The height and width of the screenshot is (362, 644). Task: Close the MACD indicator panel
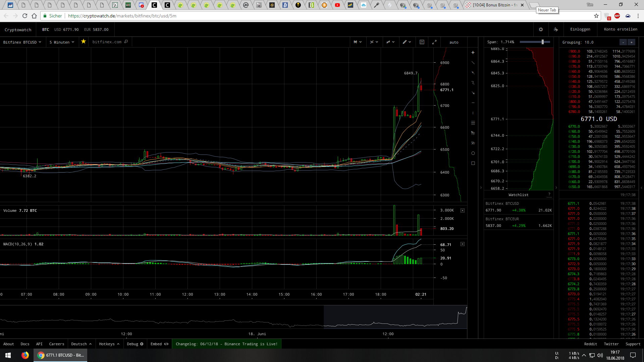click(463, 244)
